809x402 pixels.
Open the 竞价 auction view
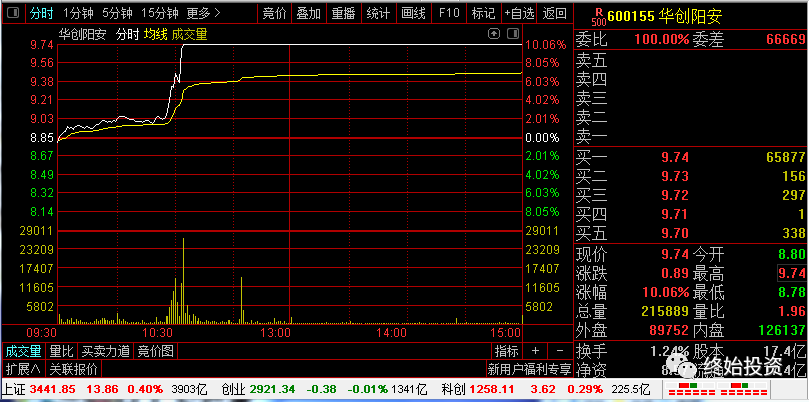[274, 13]
